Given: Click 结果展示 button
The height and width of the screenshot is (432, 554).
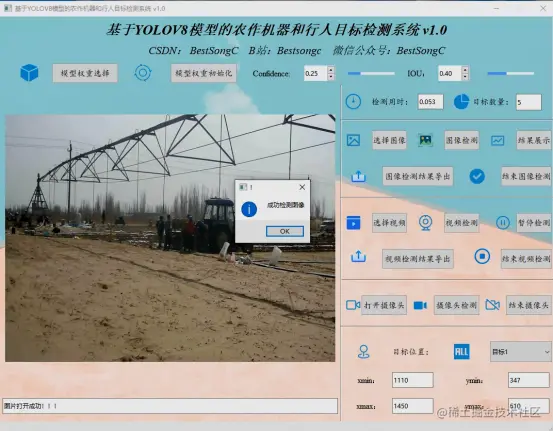Looking at the screenshot, I should [534, 140].
